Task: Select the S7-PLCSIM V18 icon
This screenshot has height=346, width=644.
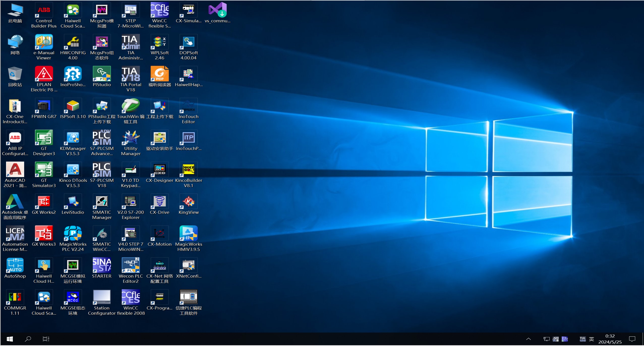Action: [102, 175]
